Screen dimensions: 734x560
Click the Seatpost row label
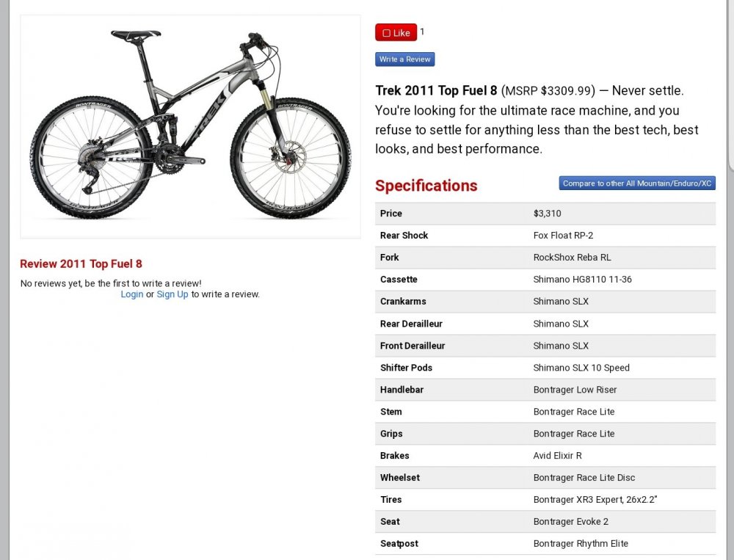399,544
